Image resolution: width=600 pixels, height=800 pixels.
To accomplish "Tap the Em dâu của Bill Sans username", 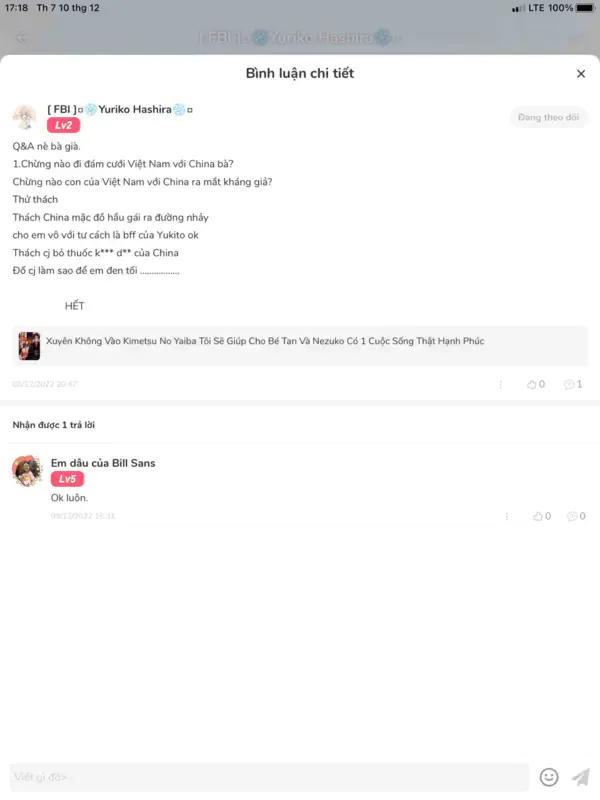I will coord(103,463).
